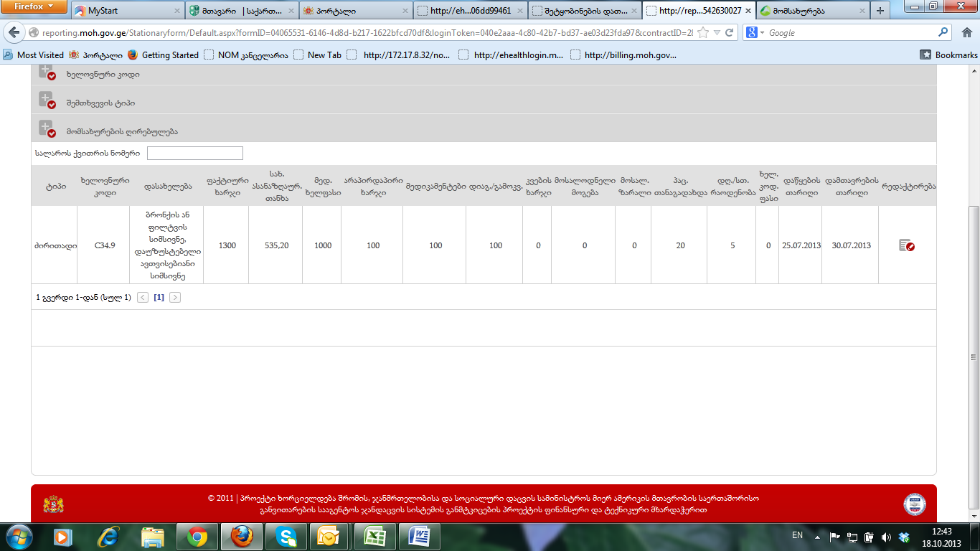Click the search magnifier in Google box
This screenshot has height=551, width=980.
(x=943, y=33)
